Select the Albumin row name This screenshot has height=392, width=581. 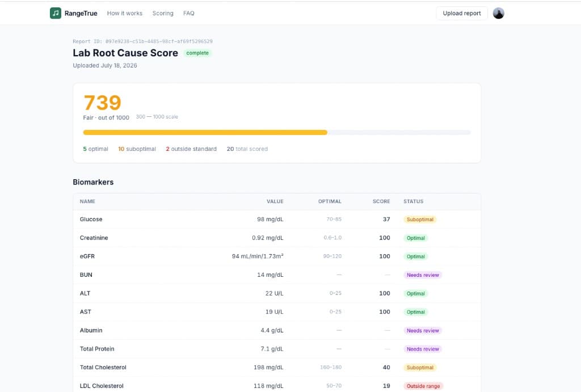(91, 331)
